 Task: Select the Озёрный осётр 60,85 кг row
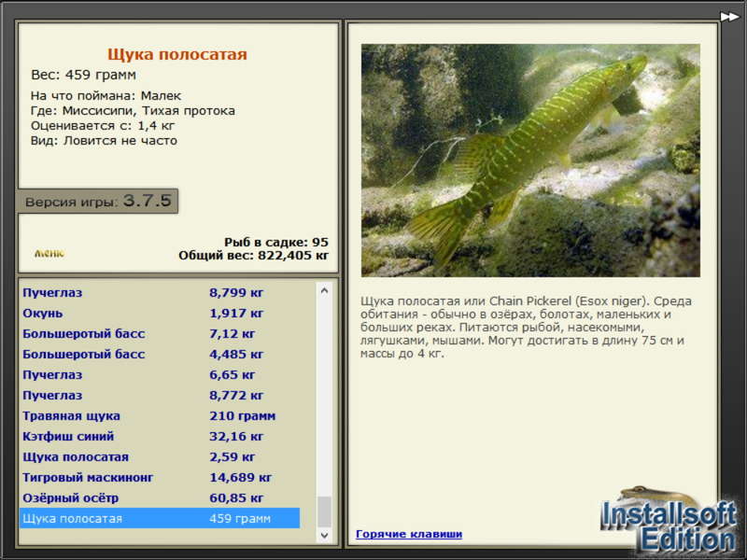coord(160,497)
